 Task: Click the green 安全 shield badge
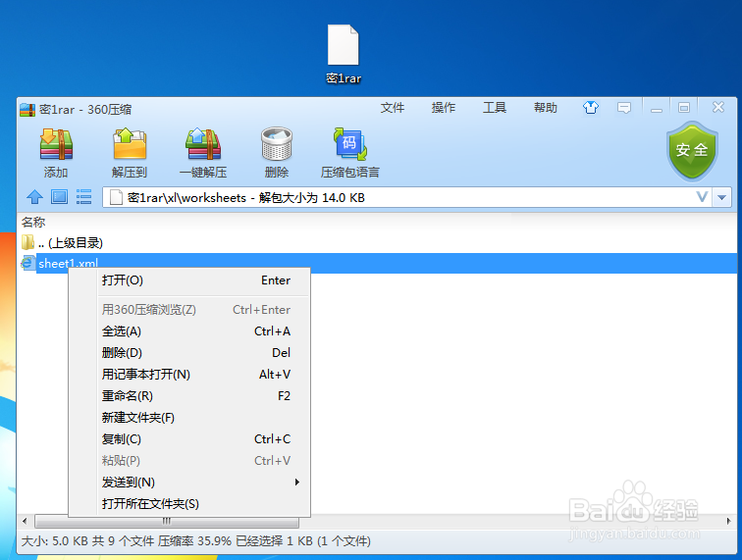(x=692, y=151)
